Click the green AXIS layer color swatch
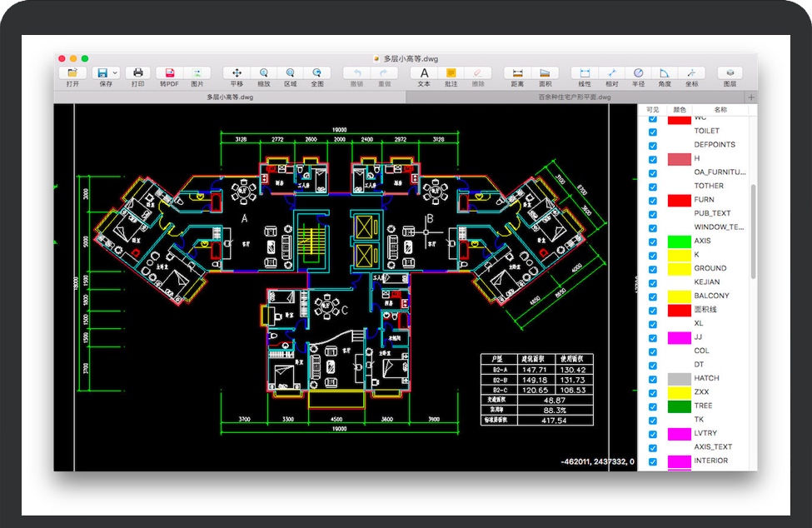Viewport: 812px width, 528px height. [x=680, y=242]
